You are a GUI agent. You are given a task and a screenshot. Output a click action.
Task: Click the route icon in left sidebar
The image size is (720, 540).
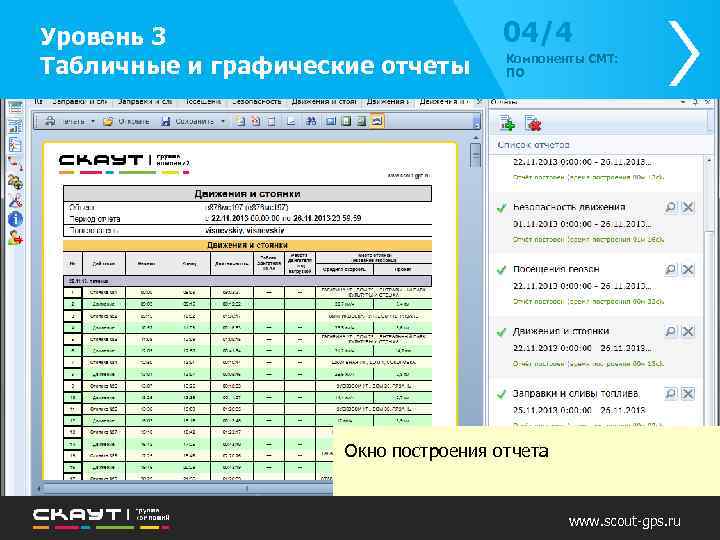point(15,163)
